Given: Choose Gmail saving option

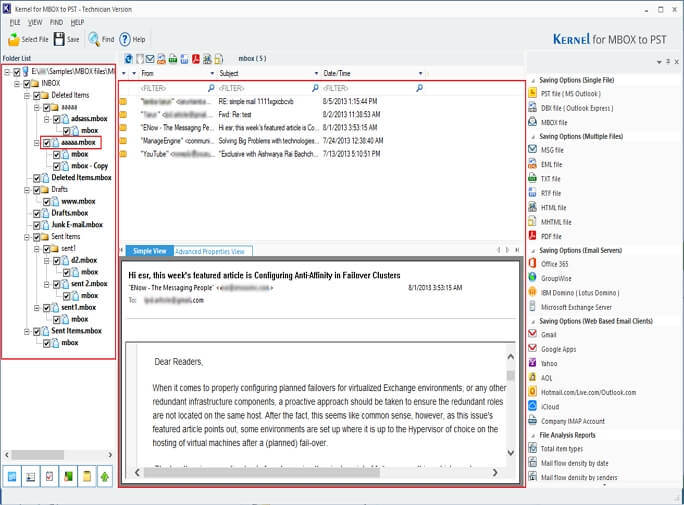Looking at the screenshot, I should point(549,335).
